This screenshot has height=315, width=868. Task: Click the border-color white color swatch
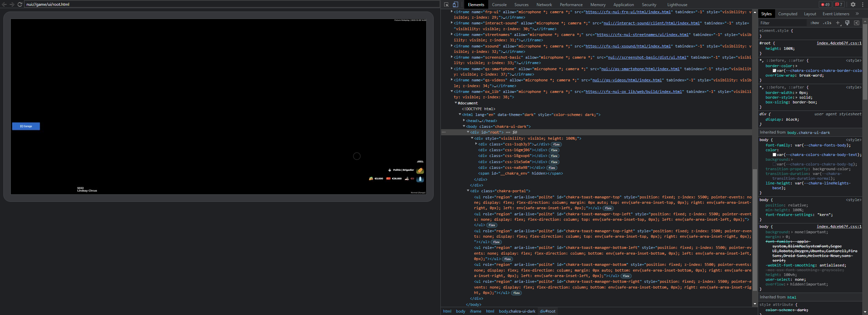pos(774,71)
